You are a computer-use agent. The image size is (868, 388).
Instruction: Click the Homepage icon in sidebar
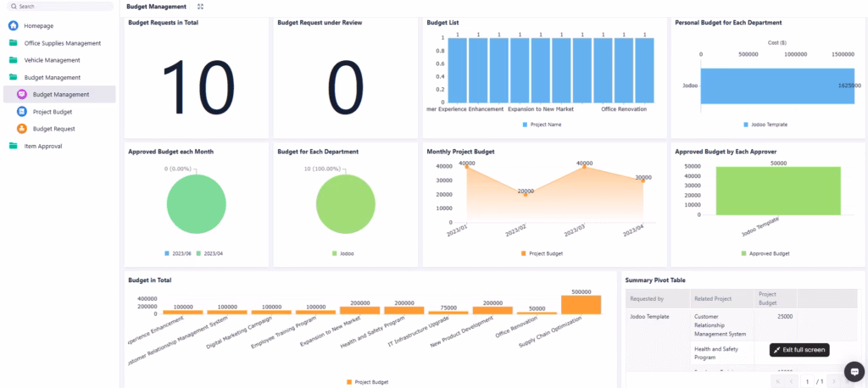point(14,25)
